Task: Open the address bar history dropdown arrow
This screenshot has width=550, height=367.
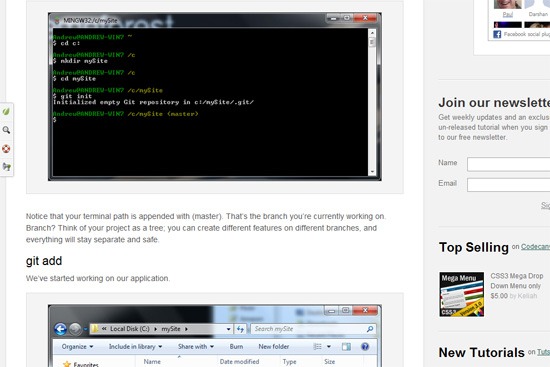Action: (x=228, y=329)
